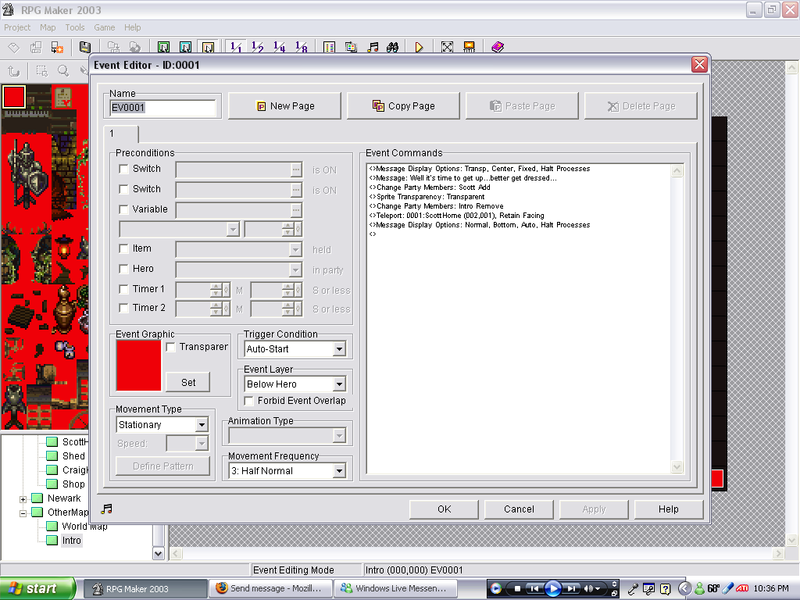The width and height of the screenshot is (800, 600).
Task: Start Test Play with yellow arrow icon
Action: click(x=419, y=47)
